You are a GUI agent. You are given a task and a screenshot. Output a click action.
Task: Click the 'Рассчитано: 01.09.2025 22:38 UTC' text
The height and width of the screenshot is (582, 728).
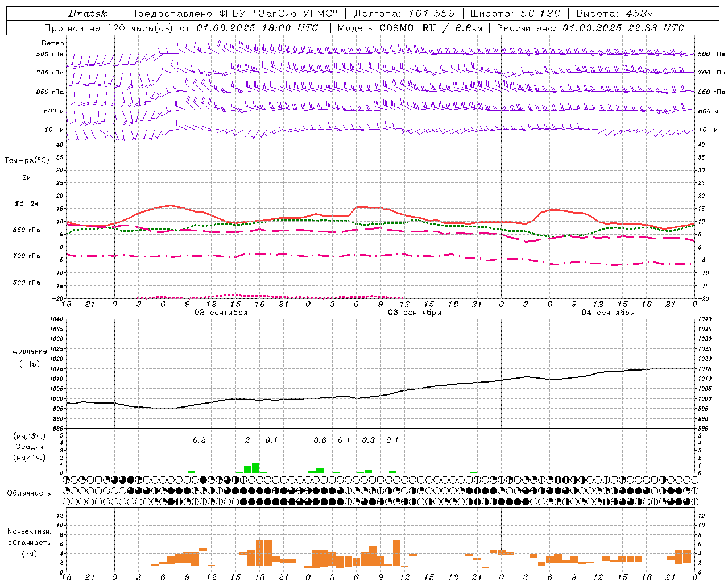(590, 28)
